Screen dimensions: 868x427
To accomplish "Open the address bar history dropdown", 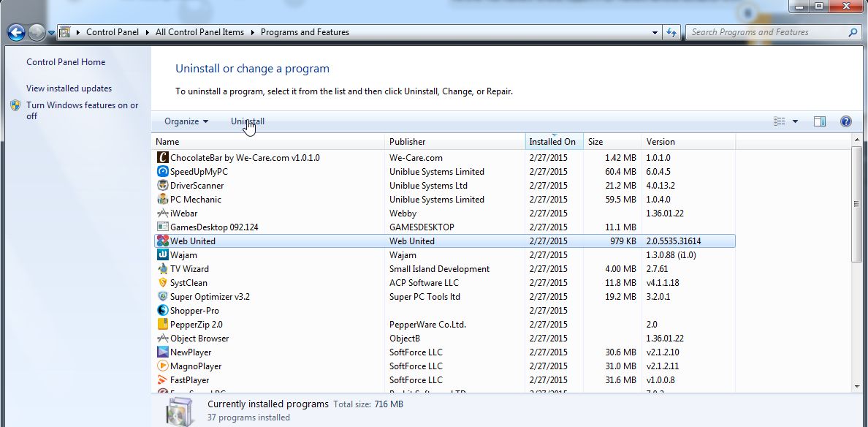I will [x=655, y=32].
